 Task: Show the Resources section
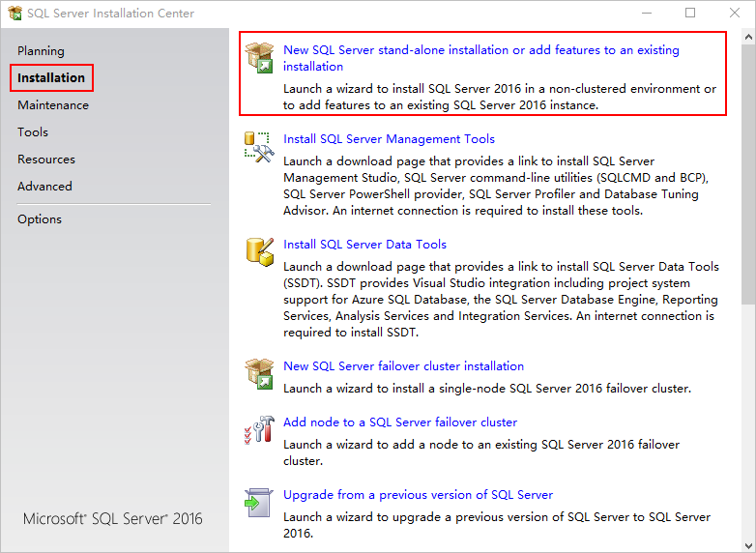(x=46, y=159)
